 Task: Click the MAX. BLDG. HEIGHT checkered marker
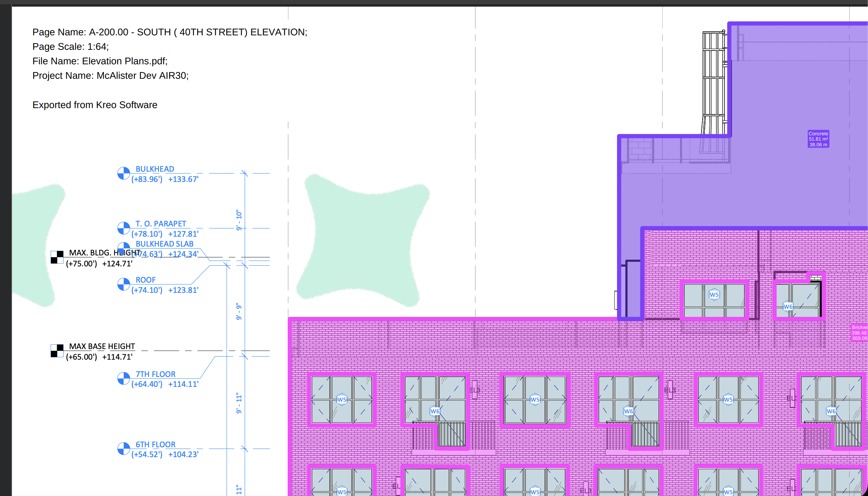click(x=57, y=257)
